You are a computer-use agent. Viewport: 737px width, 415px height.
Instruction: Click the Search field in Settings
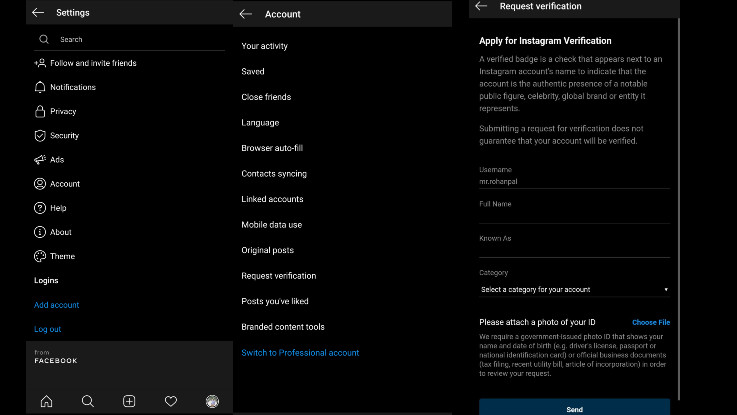point(130,39)
